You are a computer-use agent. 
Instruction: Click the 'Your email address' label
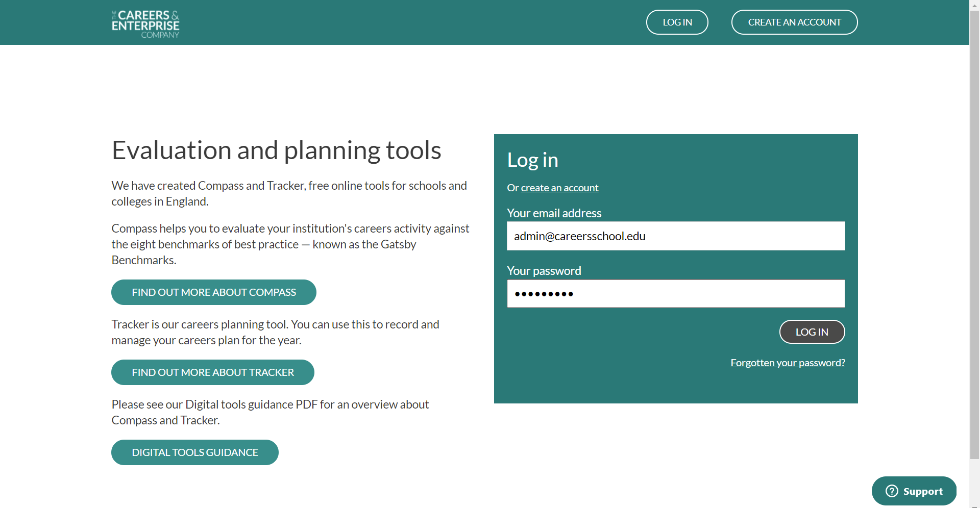tap(554, 213)
